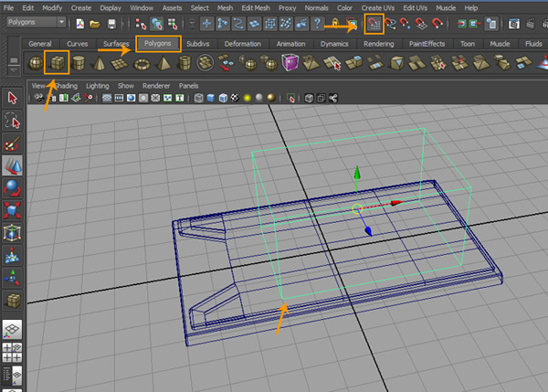Toggle the third snap magnet in status line

click(x=406, y=22)
